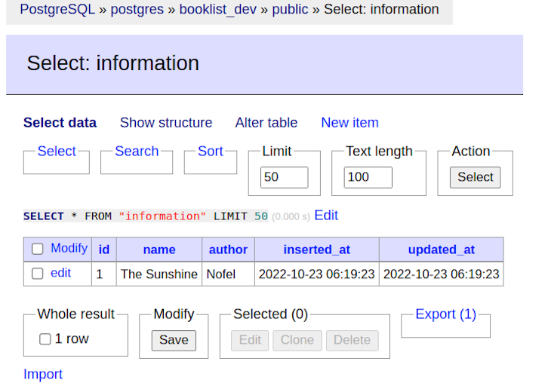The width and height of the screenshot is (551, 392).
Task: Click the Select action button
Action: (475, 177)
